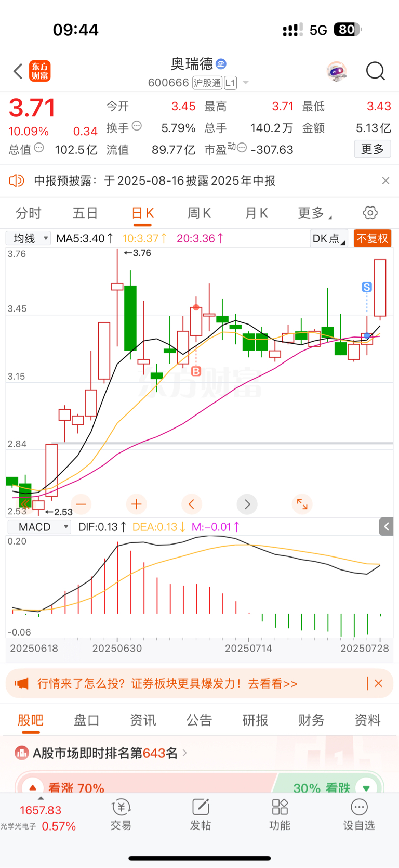Open the 更多 quote details button
Screen dimensions: 399x868
pyautogui.click(x=373, y=149)
